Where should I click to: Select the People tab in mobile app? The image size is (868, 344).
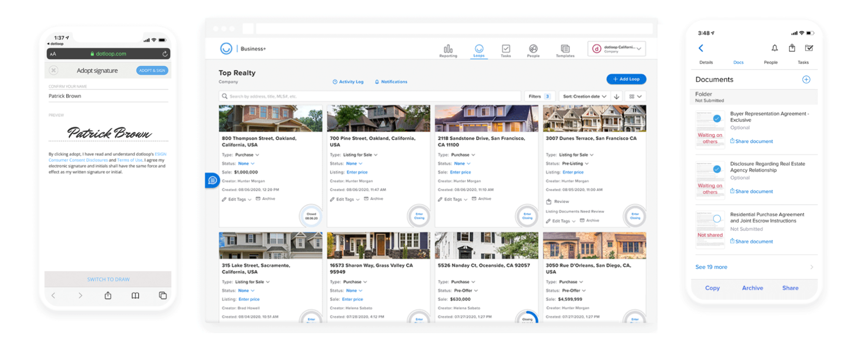tap(770, 63)
